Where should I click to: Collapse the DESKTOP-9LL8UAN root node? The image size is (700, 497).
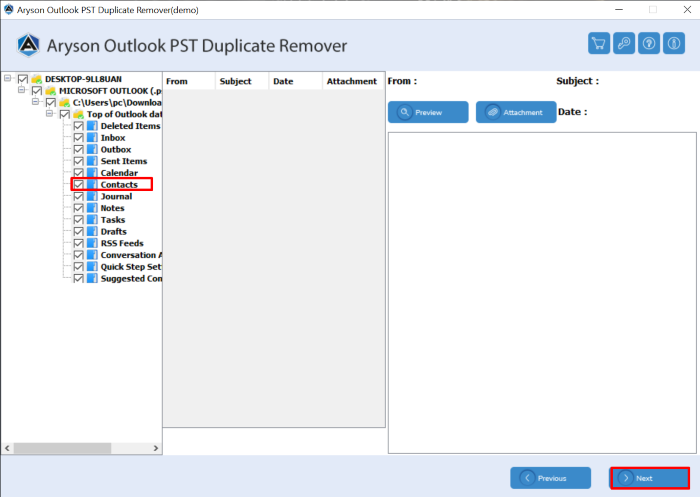click(8, 79)
